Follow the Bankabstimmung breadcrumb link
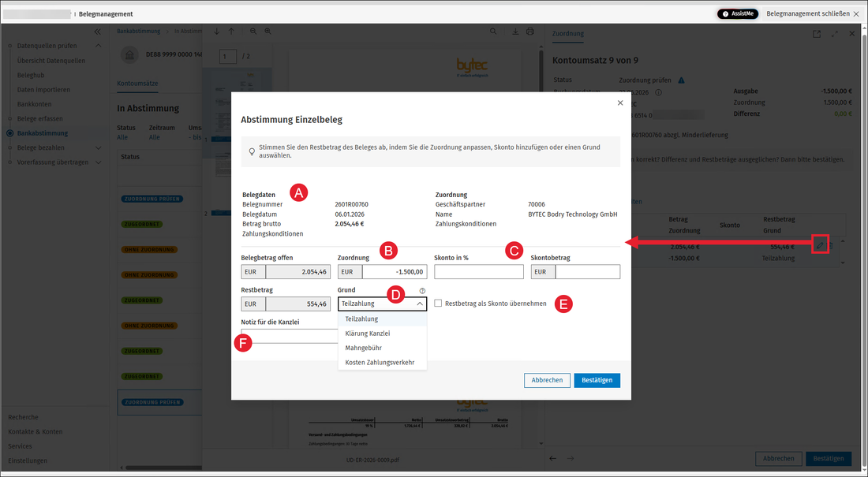This screenshot has height=477, width=868. tap(138, 32)
